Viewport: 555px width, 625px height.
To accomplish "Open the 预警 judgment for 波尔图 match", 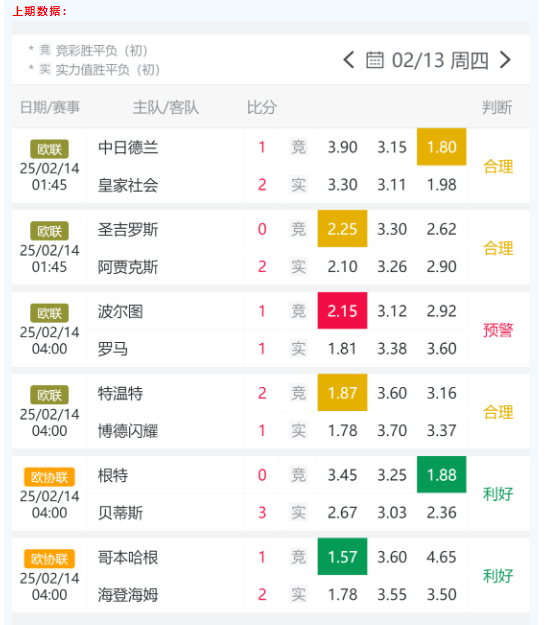I will (498, 330).
